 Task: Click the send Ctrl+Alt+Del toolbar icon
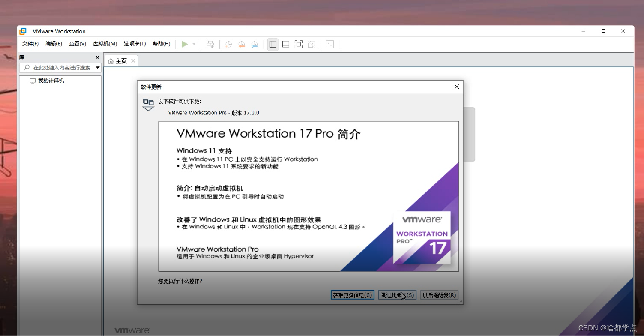coord(210,44)
